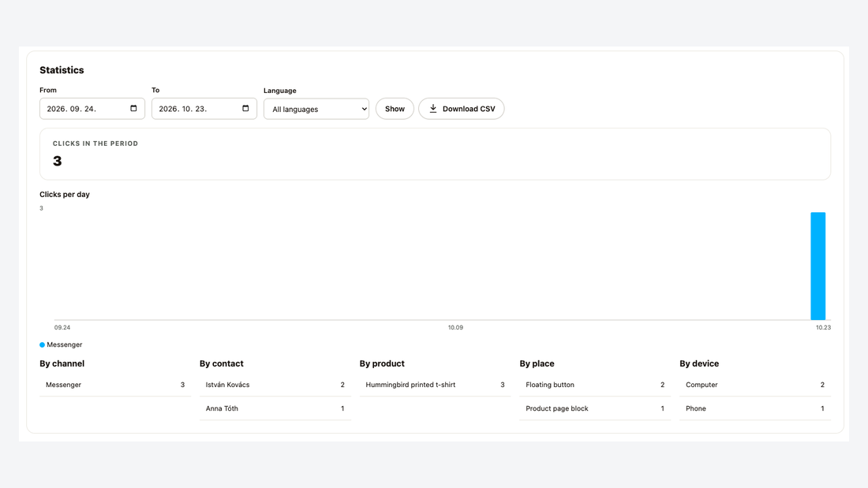Click the blue Messenger legend dot
The height and width of the screenshot is (488, 868).
click(x=42, y=345)
